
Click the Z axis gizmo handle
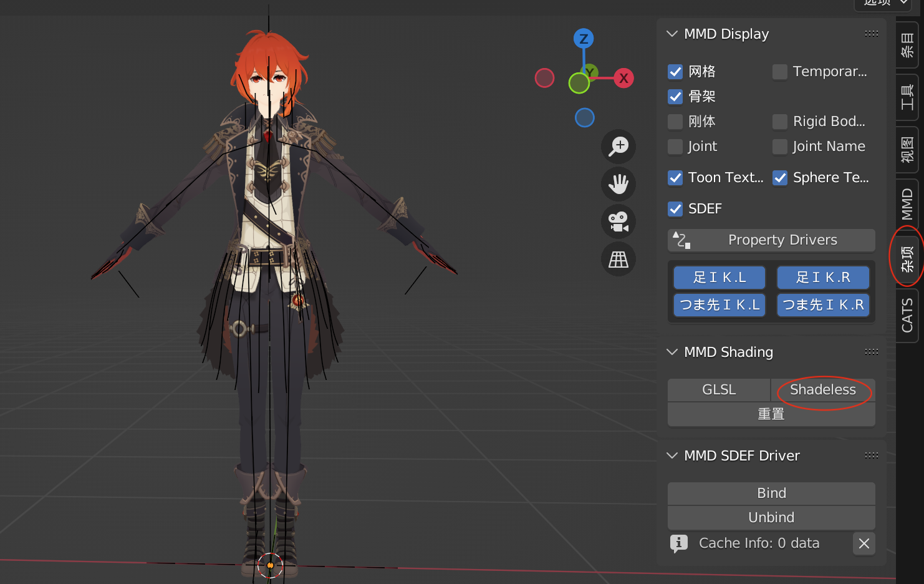tap(584, 39)
